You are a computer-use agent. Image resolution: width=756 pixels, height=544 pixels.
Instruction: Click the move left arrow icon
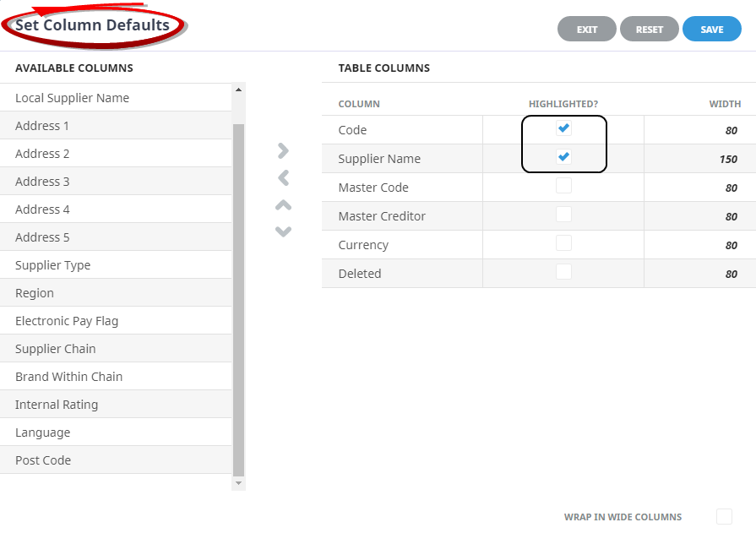pyautogui.click(x=283, y=177)
